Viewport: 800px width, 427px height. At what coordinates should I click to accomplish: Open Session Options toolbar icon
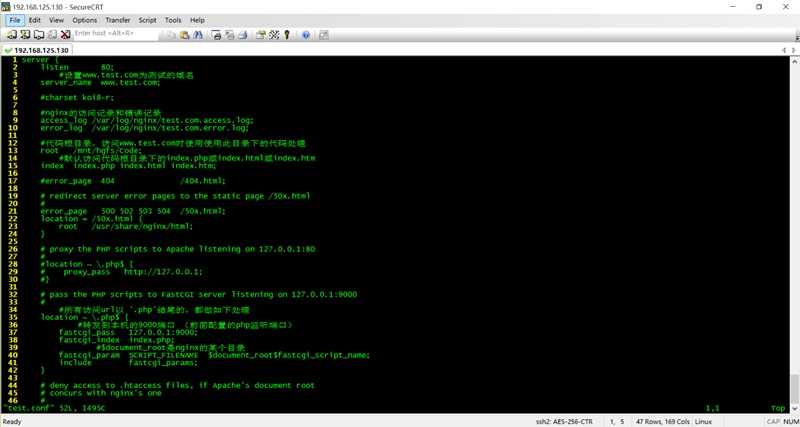(261, 35)
